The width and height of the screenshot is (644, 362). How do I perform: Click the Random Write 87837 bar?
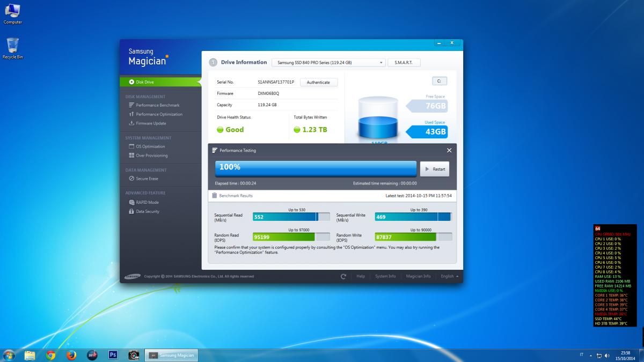413,237
